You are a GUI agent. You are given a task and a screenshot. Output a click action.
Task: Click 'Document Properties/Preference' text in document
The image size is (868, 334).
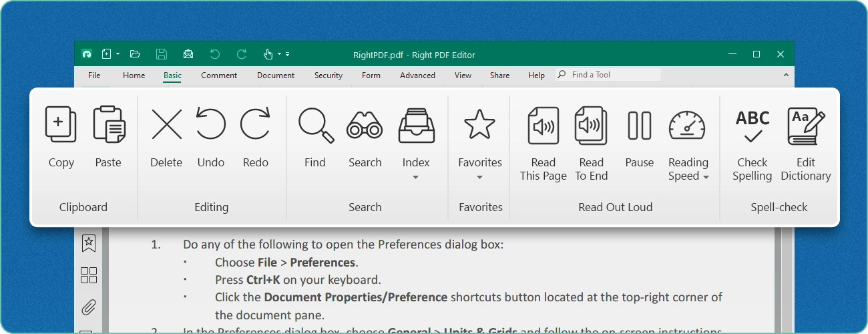(356, 297)
